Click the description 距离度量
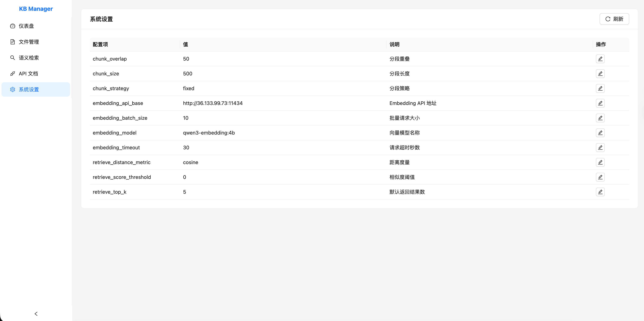This screenshot has width=644, height=321. point(399,162)
